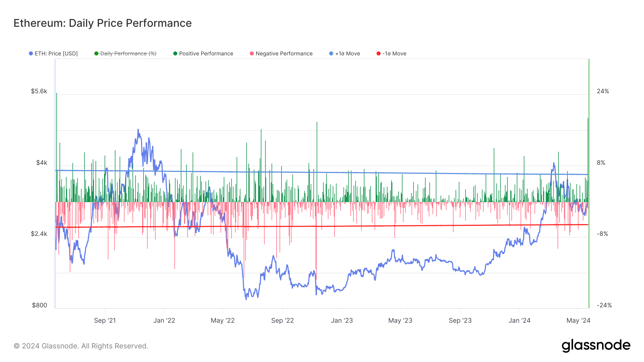Click the blue dot beside ETH: Price

coord(31,54)
